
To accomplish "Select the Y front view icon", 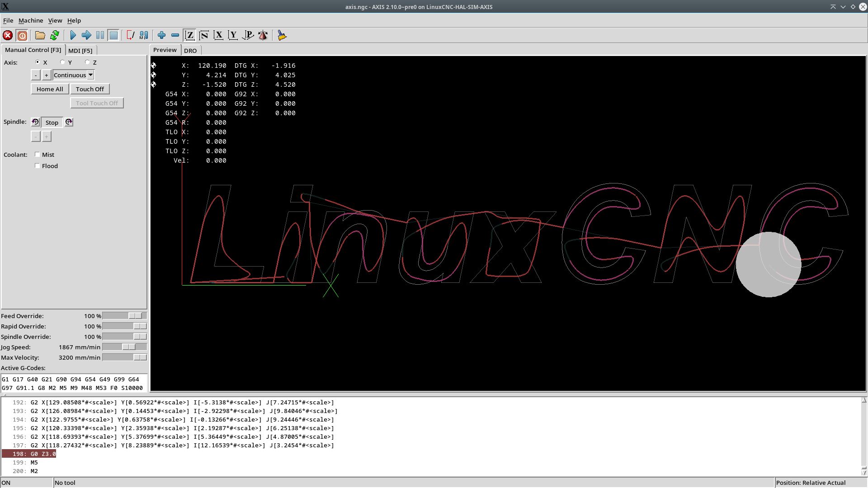I will 233,35.
